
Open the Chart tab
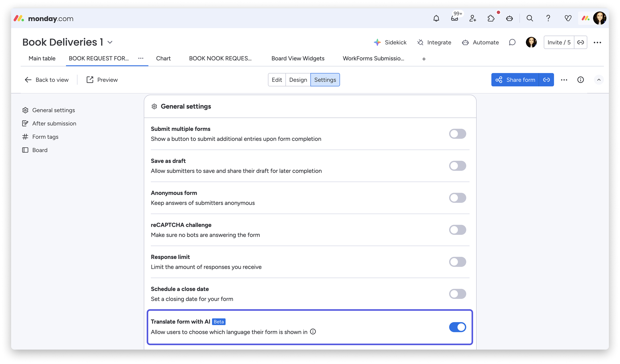click(163, 58)
